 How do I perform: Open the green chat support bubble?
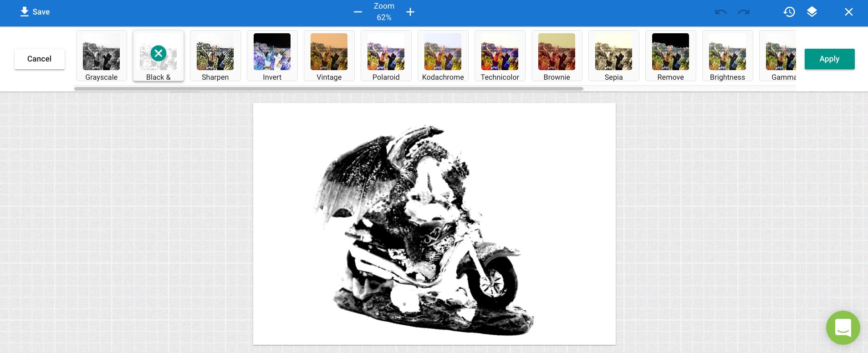click(x=843, y=327)
